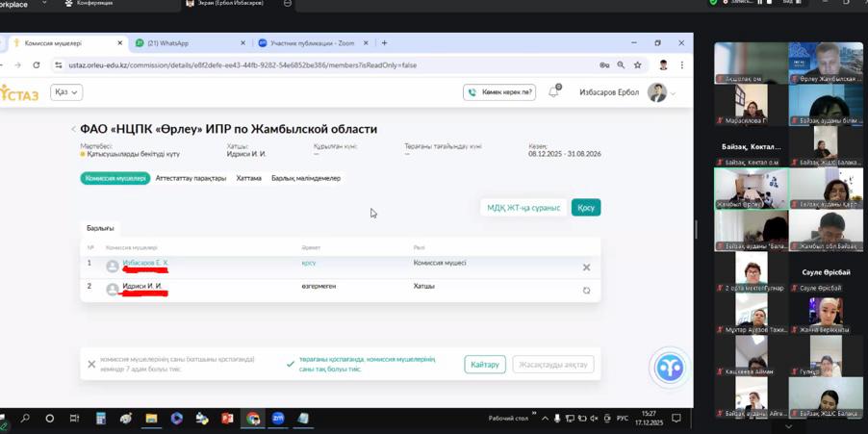This screenshot has width=868, height=434.
Task: Bookmark the page with the star icon
Action: tap(637, 65)
